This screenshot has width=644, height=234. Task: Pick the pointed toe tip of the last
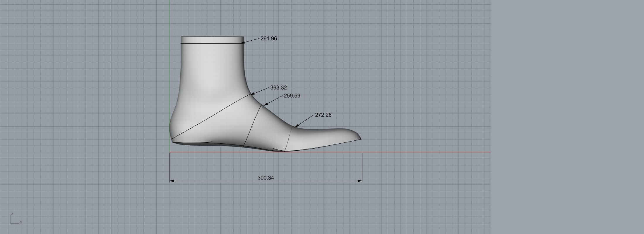pos(361,139)
